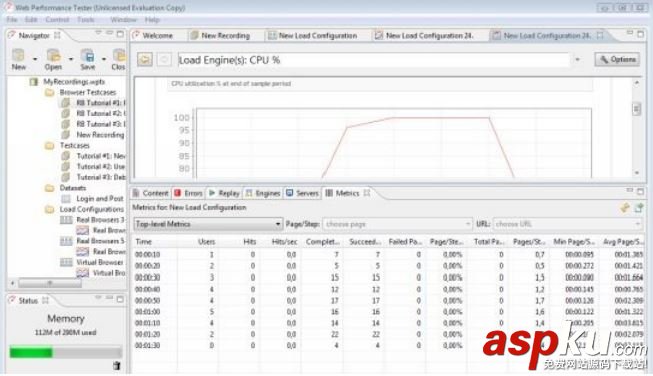Viewport: 653px width, 376px height.
Task: Click the Close toolbar icon in Navigator
Action: [x=119, y=56]
